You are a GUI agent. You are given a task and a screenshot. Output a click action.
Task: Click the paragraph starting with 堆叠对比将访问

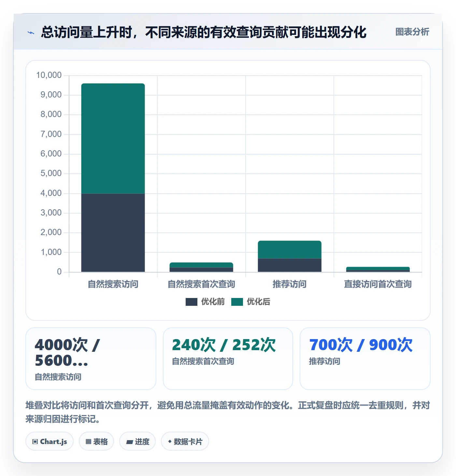tap(228, 412)
